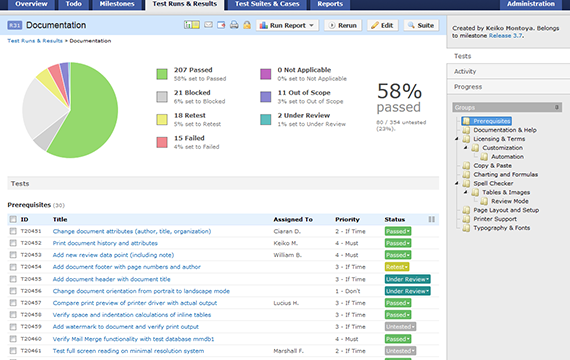
Task: Check the box for test T20454
Action: [13, 267]
